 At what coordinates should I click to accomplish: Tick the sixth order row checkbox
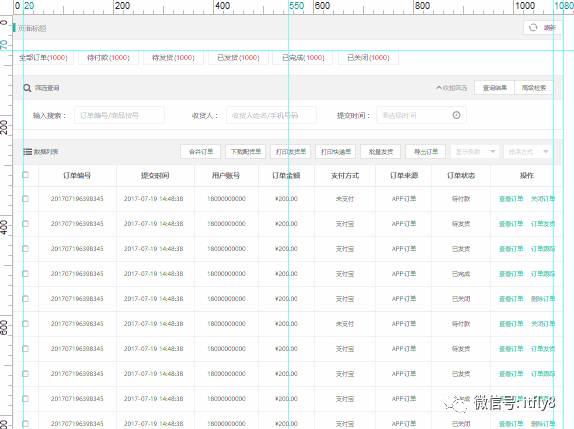point(26,324)
